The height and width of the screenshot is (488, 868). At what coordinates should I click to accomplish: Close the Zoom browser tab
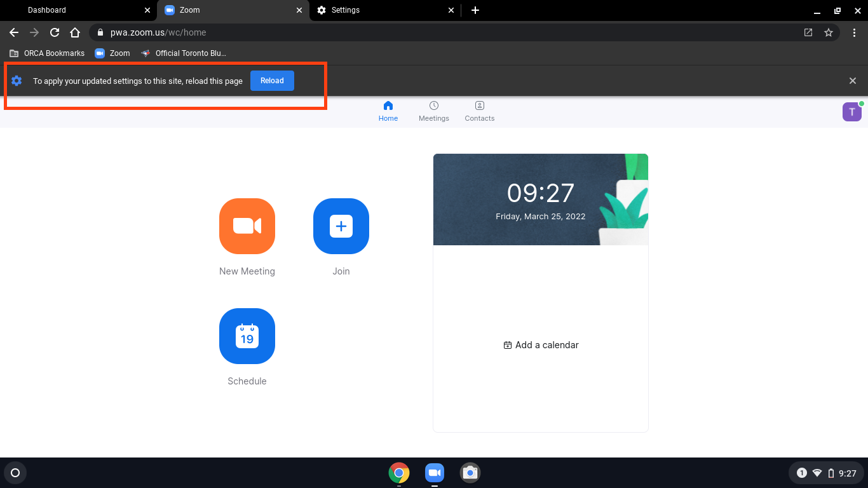click(x=299, y=10)
